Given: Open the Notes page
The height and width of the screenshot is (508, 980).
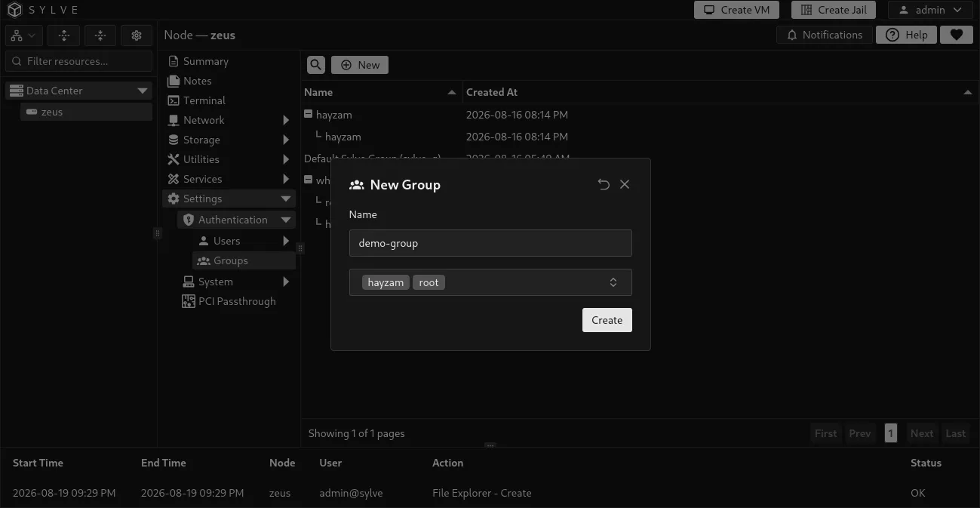Looking at the screenshot, I should (197, 81).
